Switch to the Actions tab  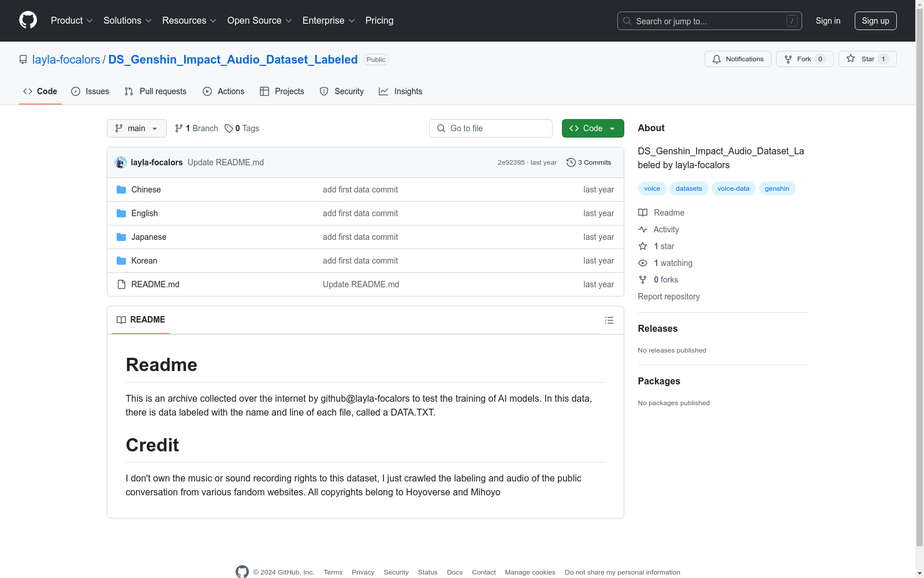click(x=223, y=91)
